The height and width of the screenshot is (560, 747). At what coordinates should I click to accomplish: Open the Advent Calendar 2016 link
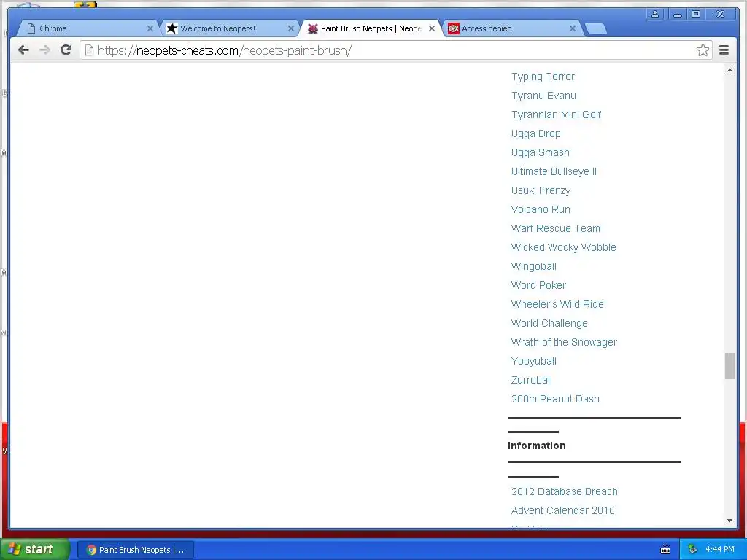pos(563,510)
